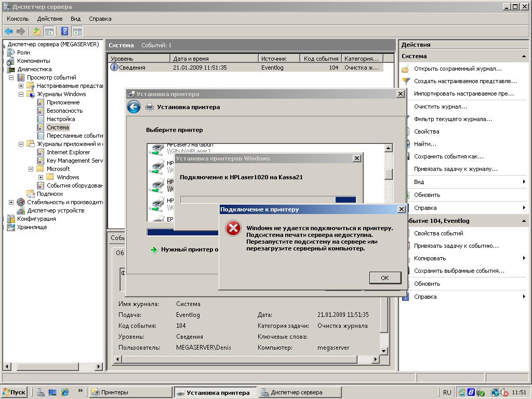Click the event details scroll right arrow

point(375,360)
